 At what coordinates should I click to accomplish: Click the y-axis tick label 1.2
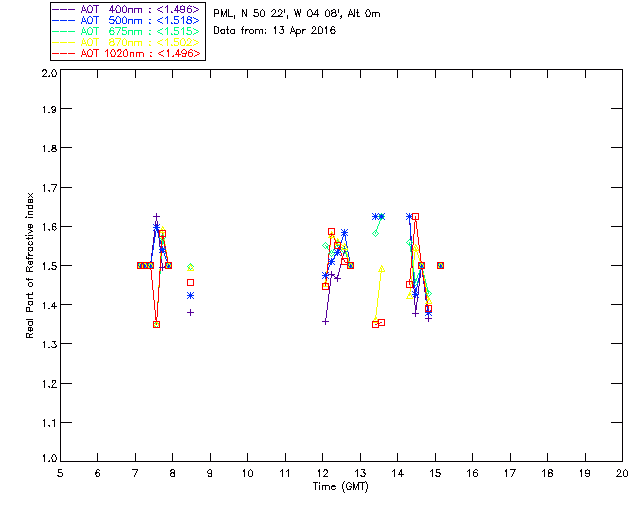pos(49,383)
